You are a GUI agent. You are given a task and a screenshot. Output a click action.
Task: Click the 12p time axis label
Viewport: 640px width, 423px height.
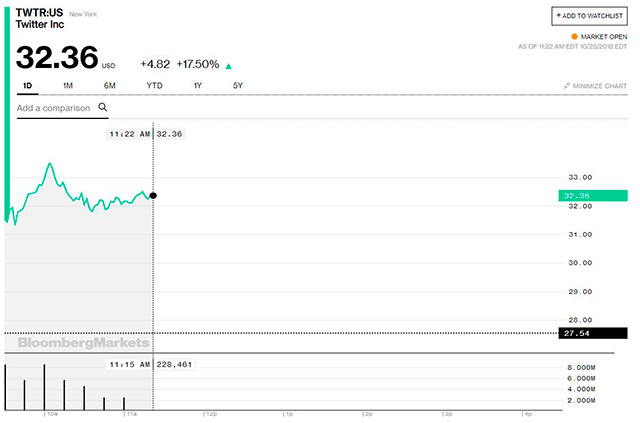tap(211, 414)
